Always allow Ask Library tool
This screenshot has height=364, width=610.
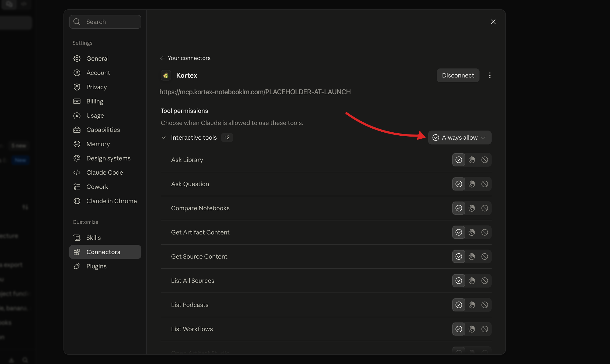point(459,160)
